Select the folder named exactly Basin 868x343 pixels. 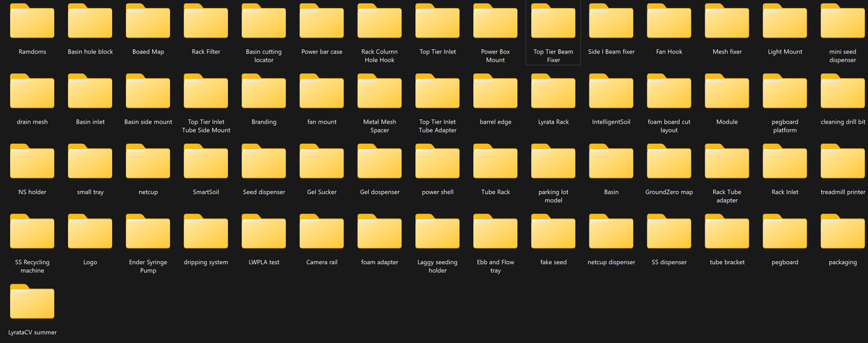611,161
